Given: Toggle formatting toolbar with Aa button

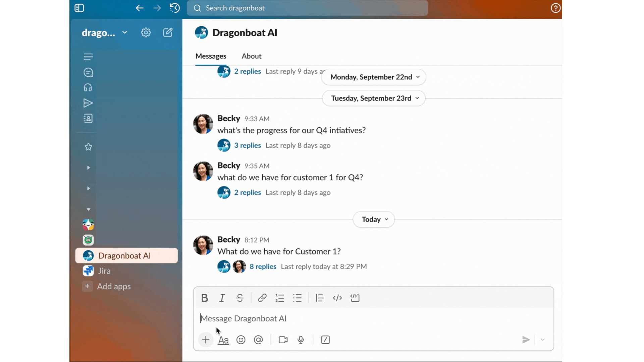Looking at the screenshot, I should (x=223, y=340).
